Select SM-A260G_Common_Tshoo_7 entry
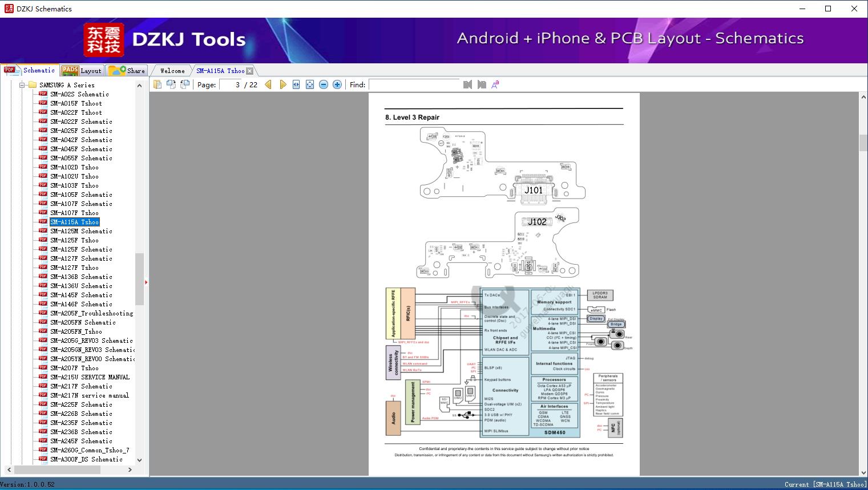This screenshot has height=490, width=868. (x=90, y=450)
